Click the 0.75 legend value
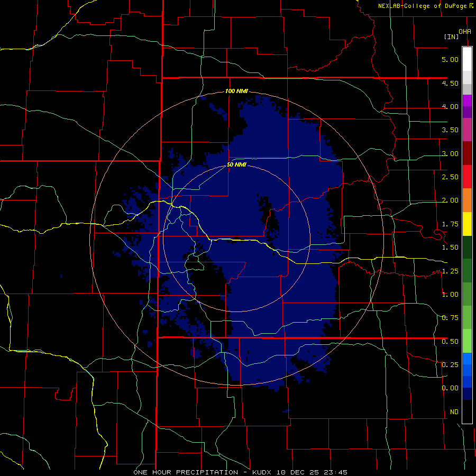Viewport: 476px width, 476px height. pyautogui.click(x=450, y=318)
